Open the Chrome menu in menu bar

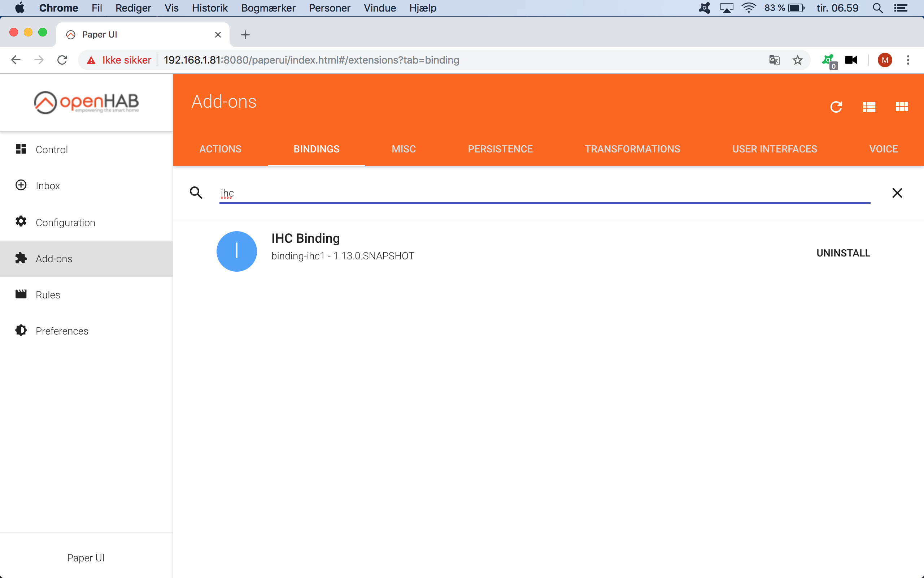click(x=58, y=8)
